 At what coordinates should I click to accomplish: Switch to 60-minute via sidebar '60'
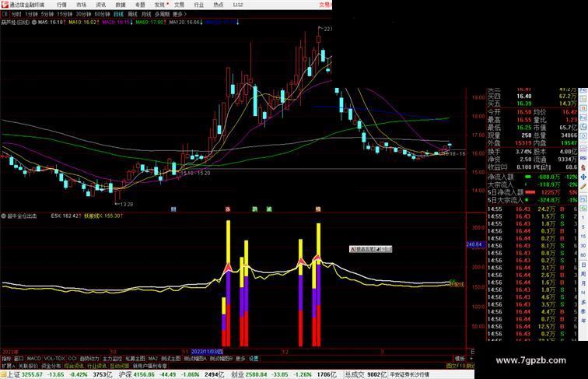pyautogui.click(x=583, y=255)
